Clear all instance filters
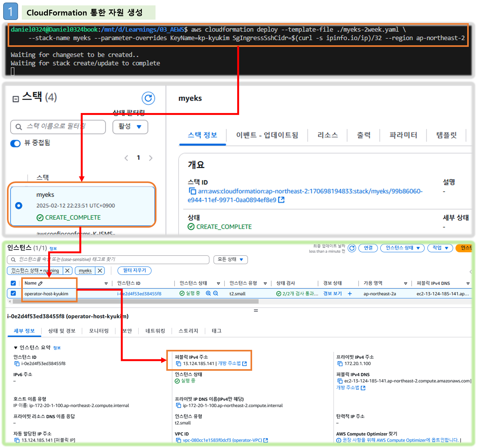Image resolution: width=477 pixels, height=448 pixels. point(135,271)
